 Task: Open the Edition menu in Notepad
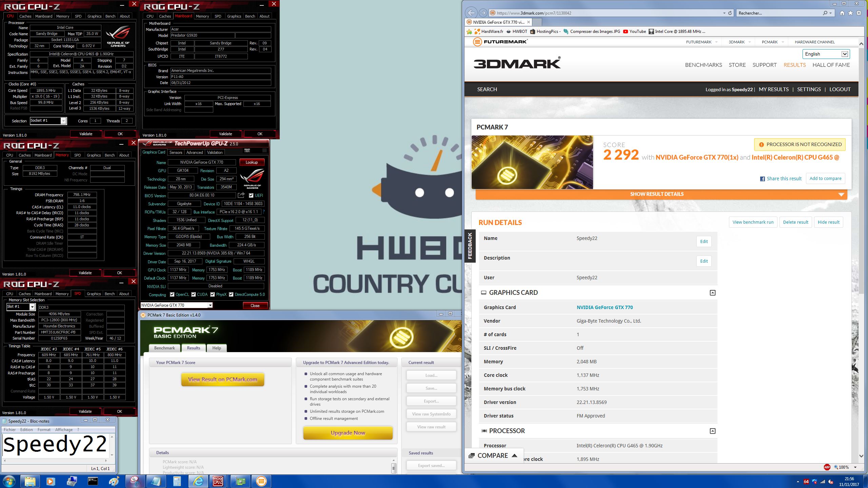point(26,430)
